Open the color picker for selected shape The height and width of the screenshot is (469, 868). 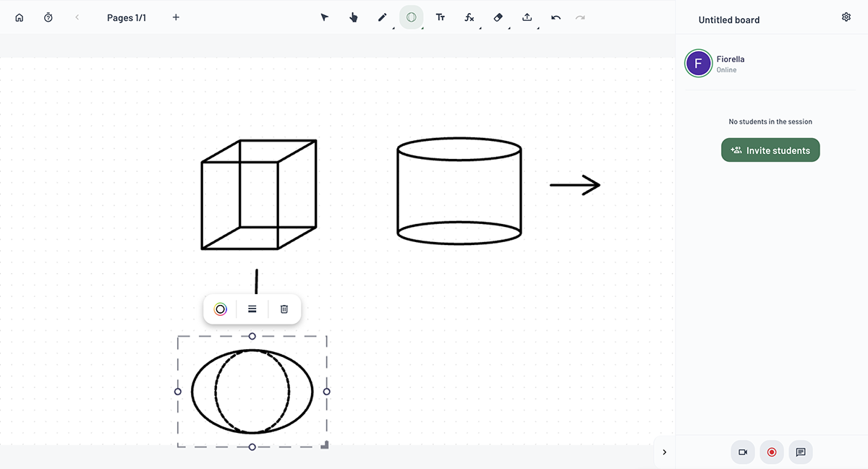[221, 309]
